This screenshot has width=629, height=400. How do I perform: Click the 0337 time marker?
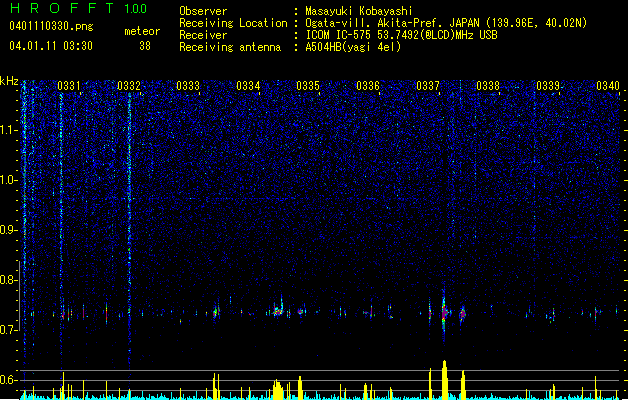428,86
